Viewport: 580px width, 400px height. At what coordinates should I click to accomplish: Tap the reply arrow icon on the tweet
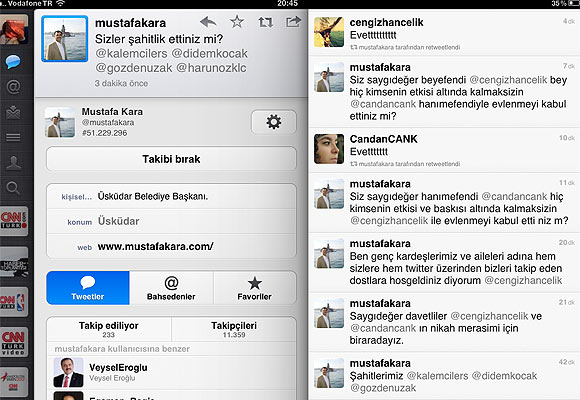tap(208, 22)
